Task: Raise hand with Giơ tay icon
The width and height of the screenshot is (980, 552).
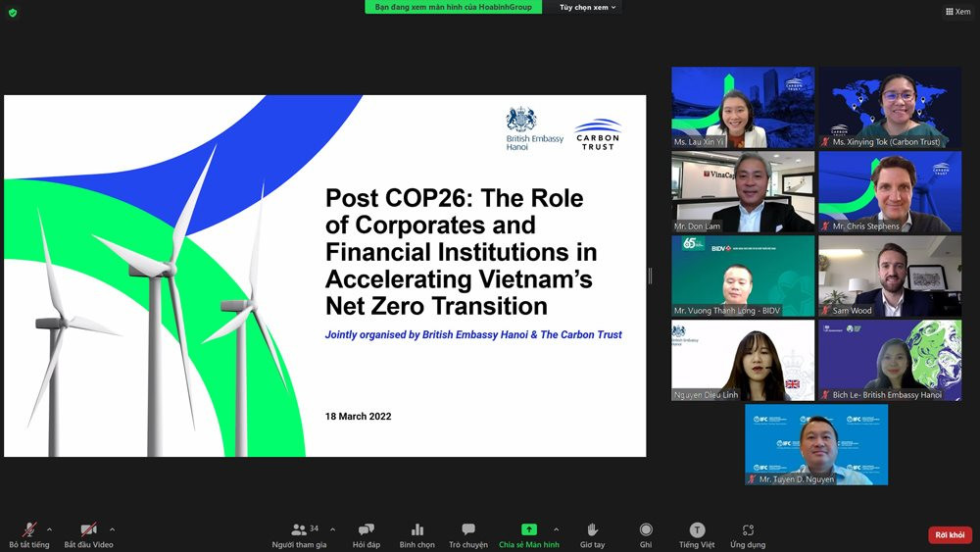Action: (x=592, y=530)
